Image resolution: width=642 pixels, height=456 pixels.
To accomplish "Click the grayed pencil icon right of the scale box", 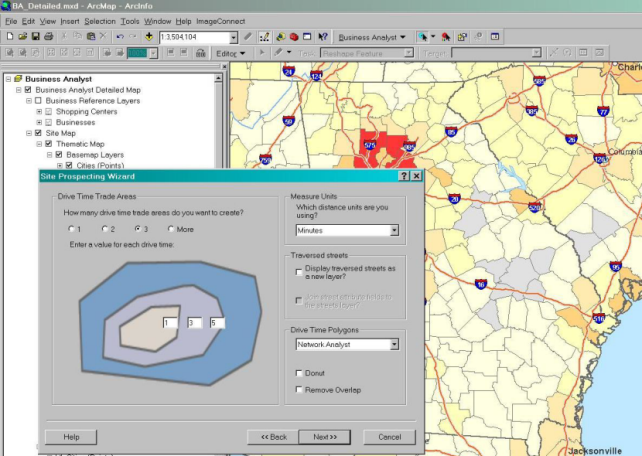I will pos(248,37).
